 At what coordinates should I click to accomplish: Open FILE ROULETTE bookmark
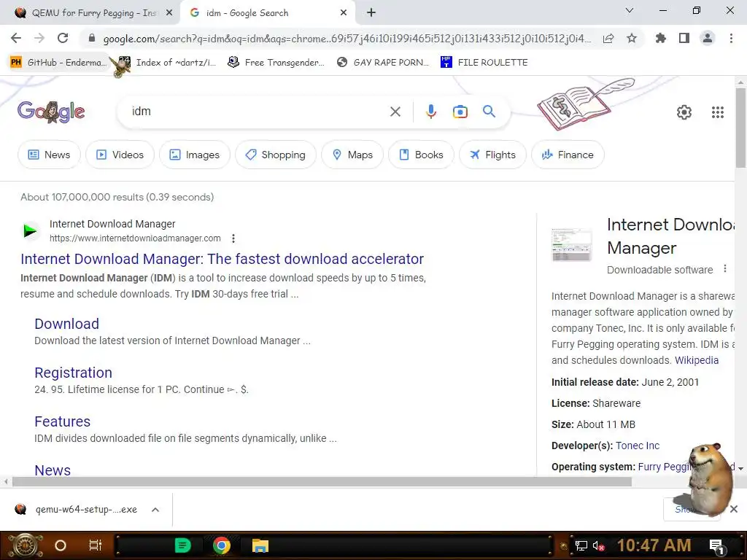click(484, 63)
